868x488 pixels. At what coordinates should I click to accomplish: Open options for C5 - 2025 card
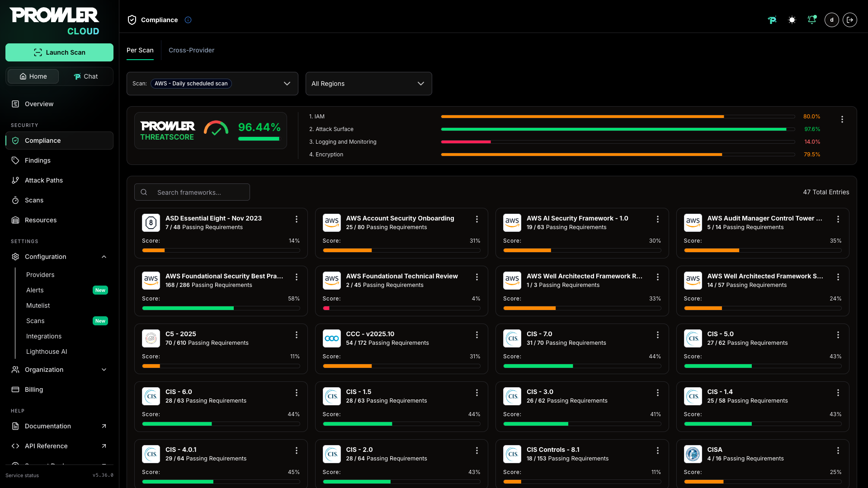[x=297, y=335]
